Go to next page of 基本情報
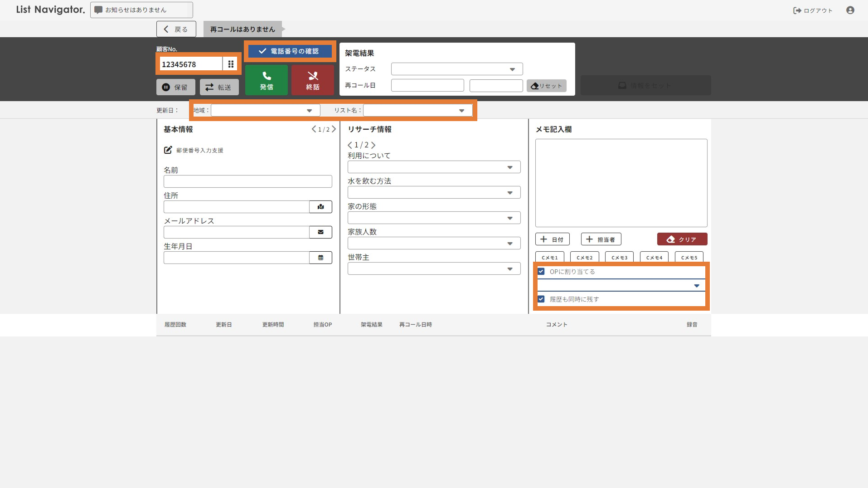 coord(334,129)
